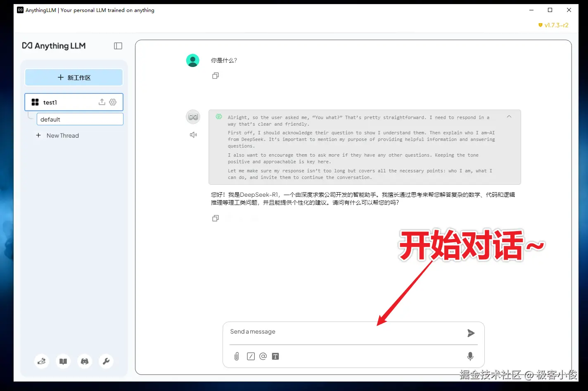
Task: Open test1 workspace settings gear
Action: click(113, 102)
